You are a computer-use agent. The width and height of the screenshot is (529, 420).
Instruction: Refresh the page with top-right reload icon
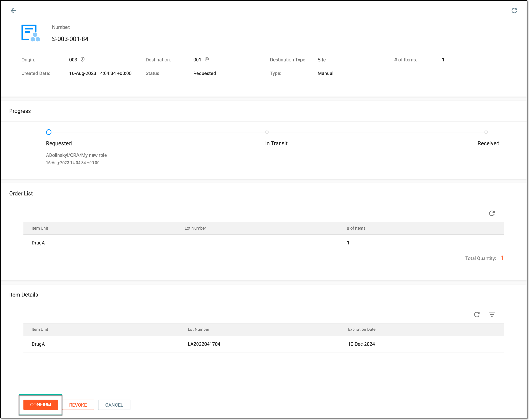point(514,11)
